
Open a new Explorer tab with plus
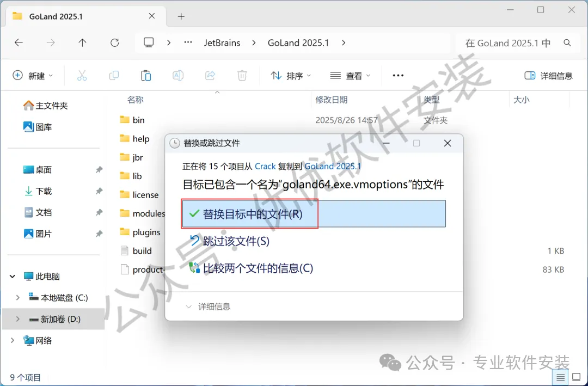(181, 16)
